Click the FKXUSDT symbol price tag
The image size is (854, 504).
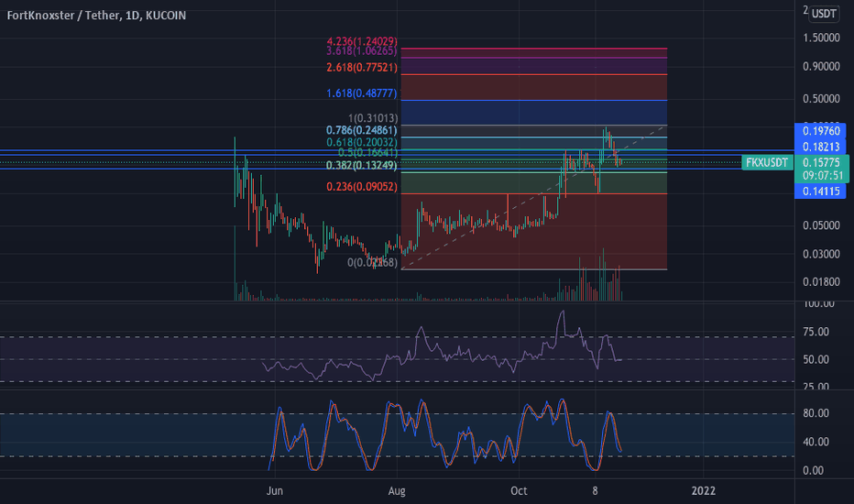(767, 162)
